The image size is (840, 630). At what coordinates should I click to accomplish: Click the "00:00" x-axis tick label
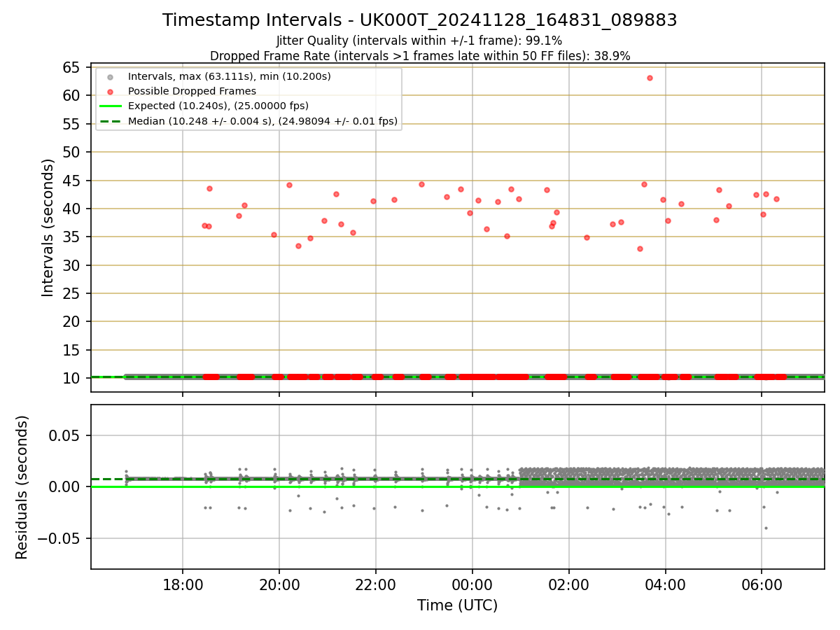point(472,584)
